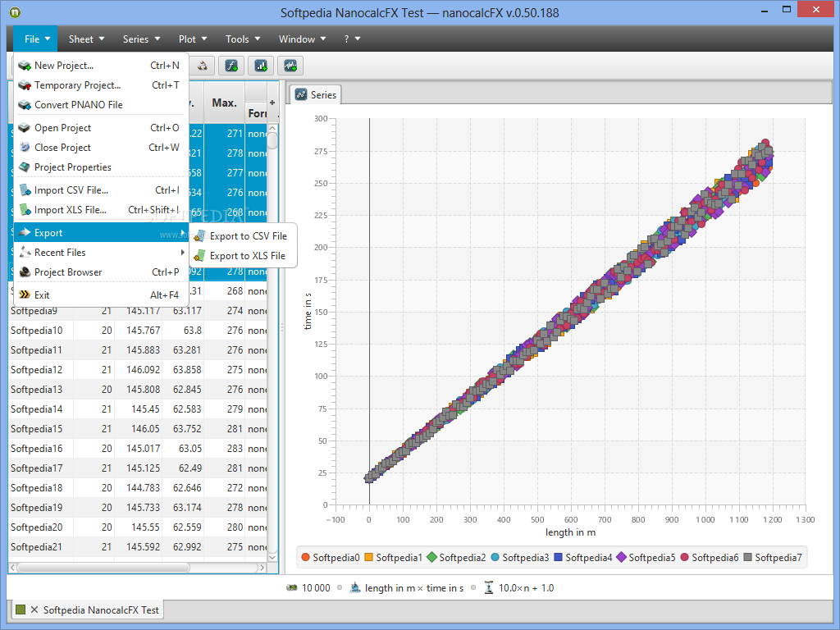The image size is (840, 630).
Task: Choose Exit from File menu
Action: (101, 294)
